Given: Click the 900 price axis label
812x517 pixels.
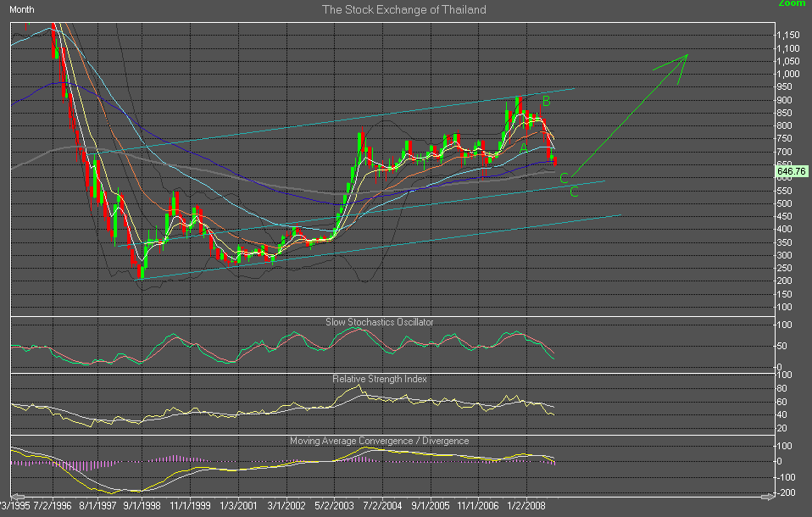Looking at the screenshot, I should point(785,100).
